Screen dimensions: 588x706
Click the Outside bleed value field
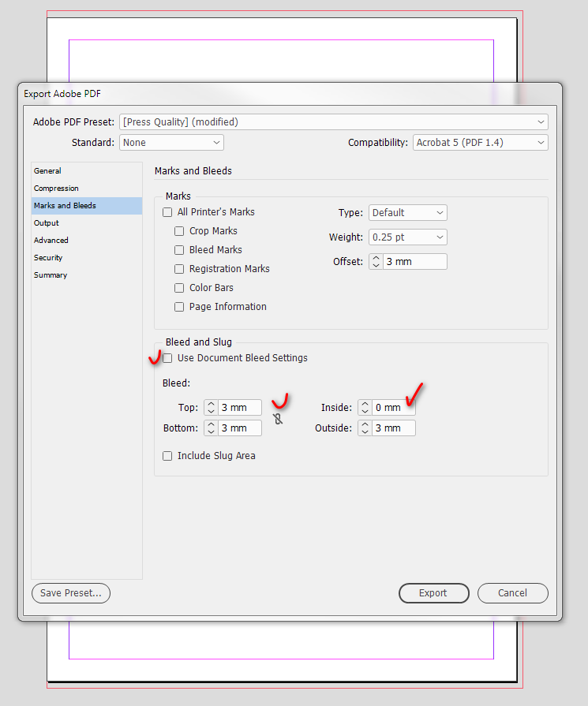tap(394, 428)
